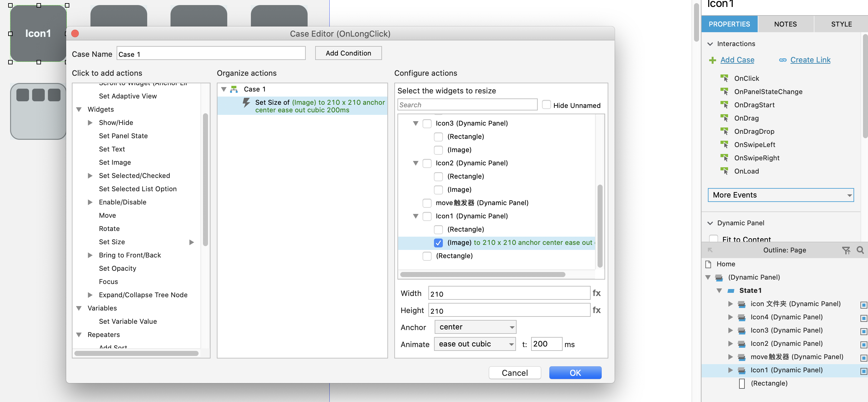Open the Anchor center dropdown
Image resolution: width=868 pixels, height=402 pixels.
tap(475, 327)
